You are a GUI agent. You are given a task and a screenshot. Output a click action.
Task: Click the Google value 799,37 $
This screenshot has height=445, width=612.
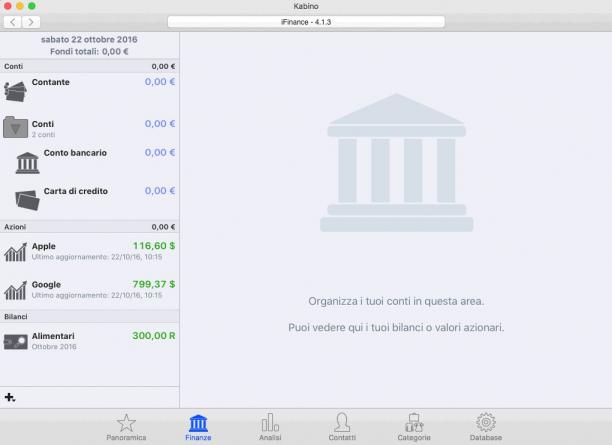[x=154, y=284]
